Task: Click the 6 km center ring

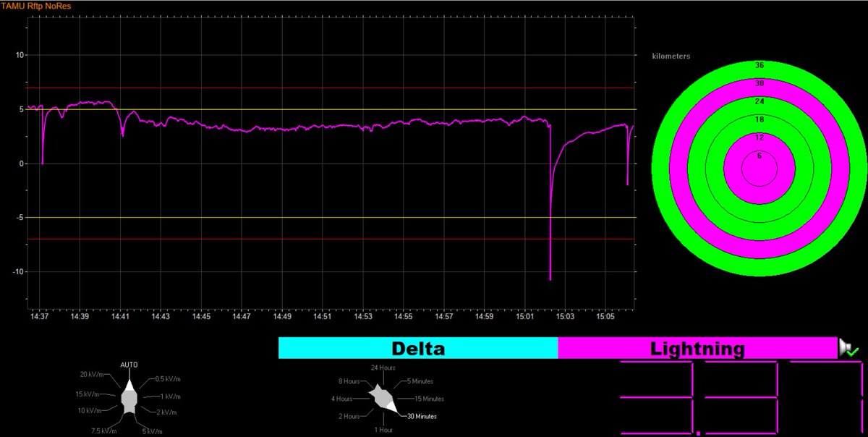Action: (x=759, y=169)
